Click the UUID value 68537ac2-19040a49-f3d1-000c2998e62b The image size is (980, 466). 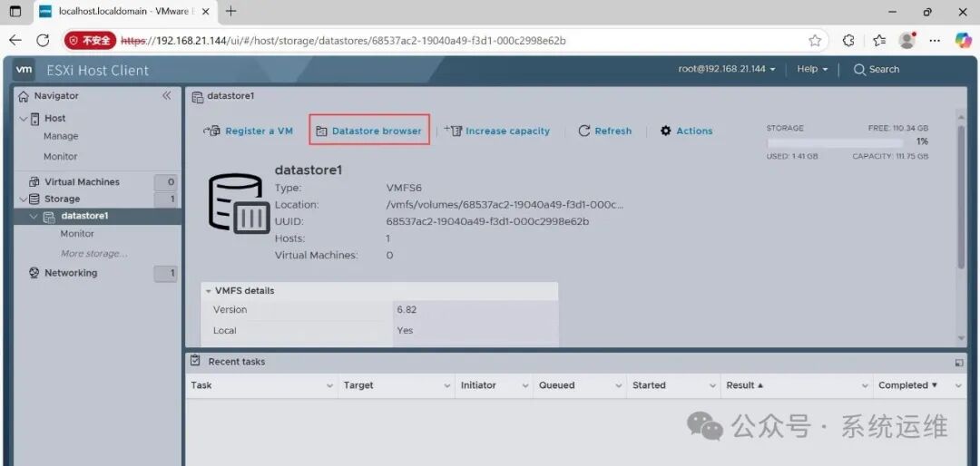[x=487, y=222]
